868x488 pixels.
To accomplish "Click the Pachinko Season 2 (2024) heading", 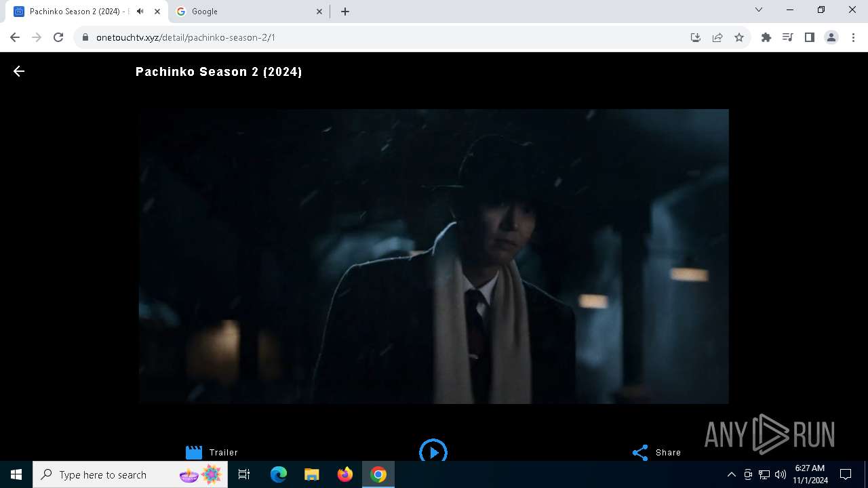I will [219, 72].
